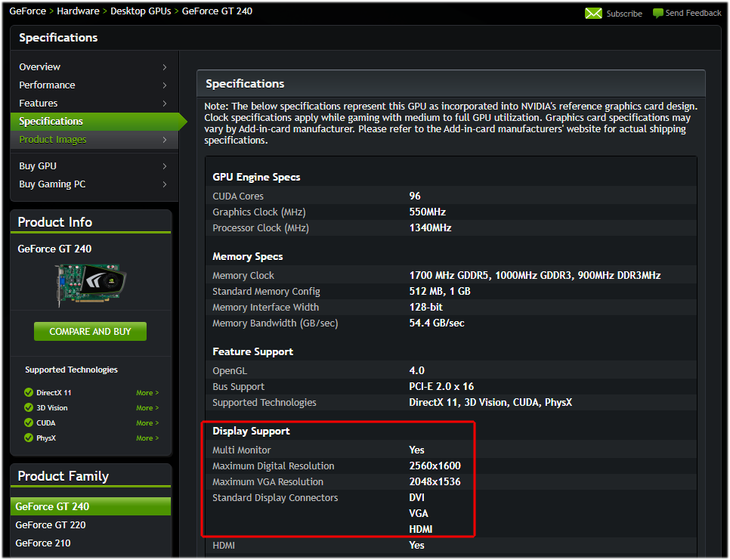Click the GPU Engine Specs heading
730x560 pixels.
[x=256, y=177]
